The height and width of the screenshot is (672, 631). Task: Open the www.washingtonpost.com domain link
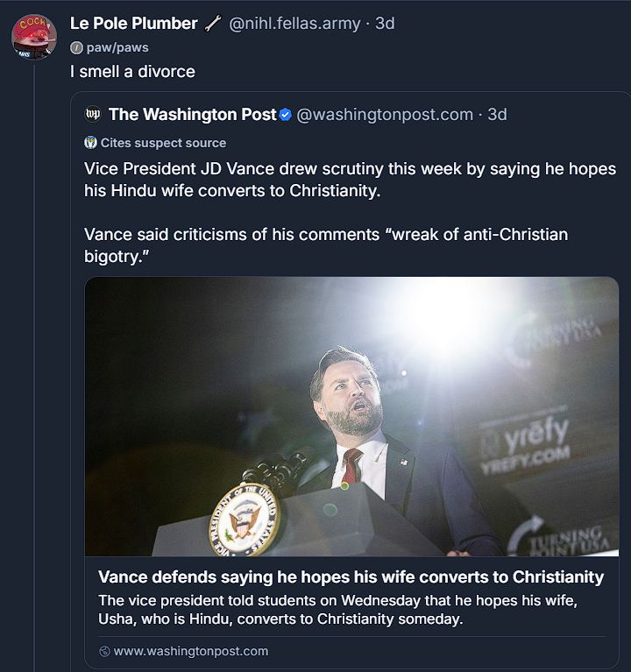coord(191,651)
